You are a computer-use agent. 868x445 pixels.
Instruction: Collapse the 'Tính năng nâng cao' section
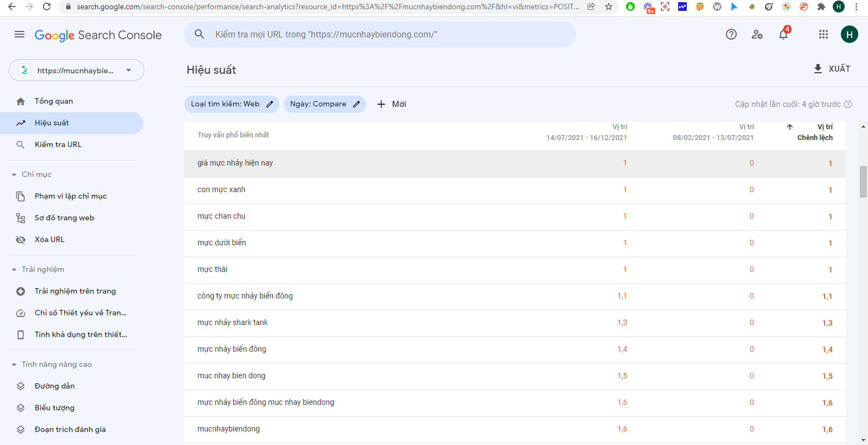[14, 365]
